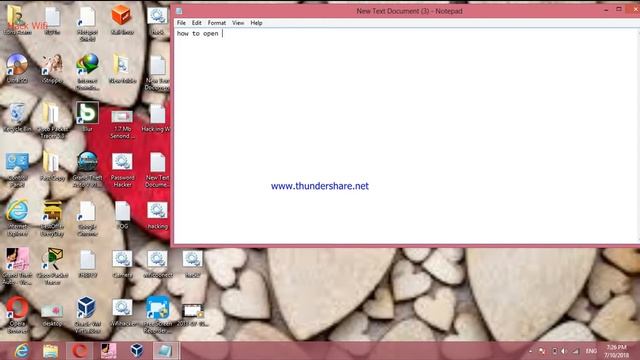This screenshot has width=640, height=360.
Task: Select the New Text Document desktop file
Action: (x=158, y=170)
